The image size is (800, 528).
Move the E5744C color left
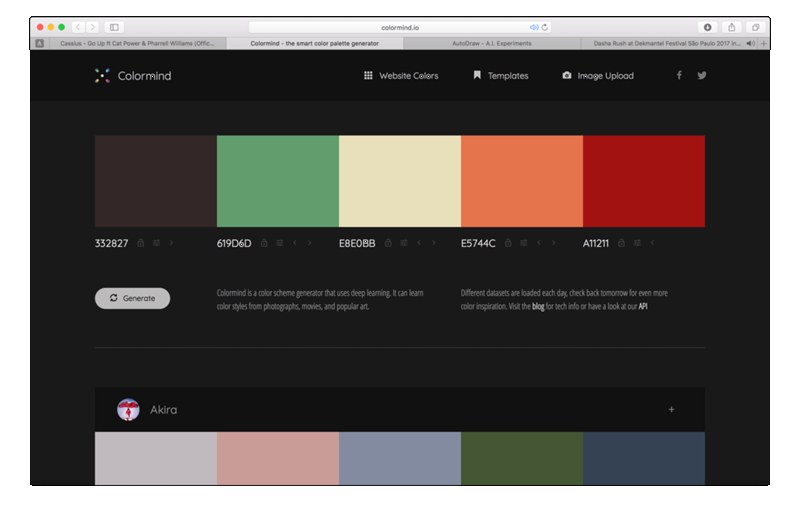pos(539,243)
